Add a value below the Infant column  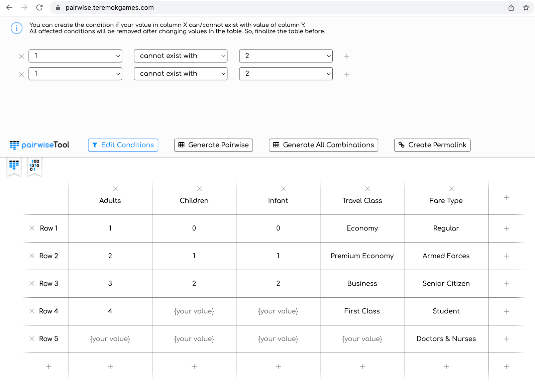click(278, 367)
